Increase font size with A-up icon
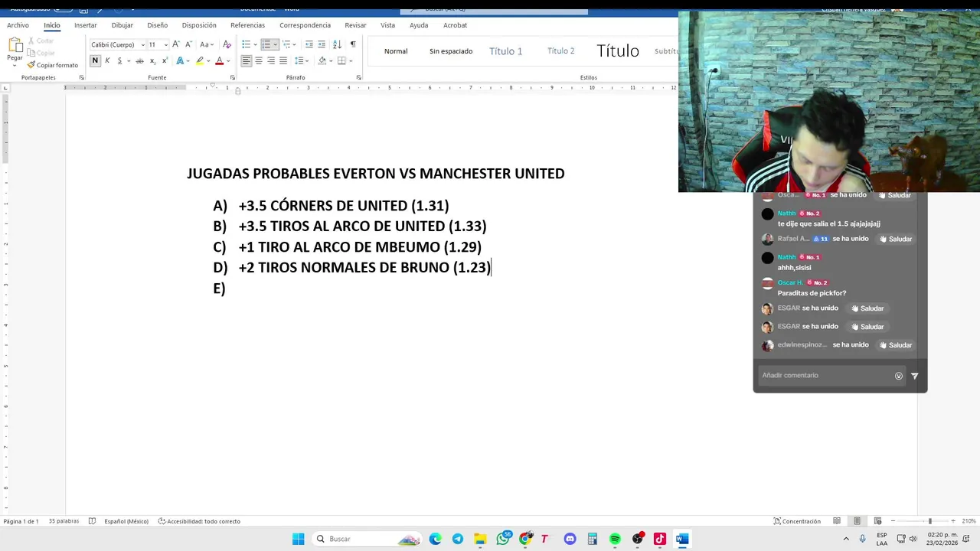980x551 pixels. 176,44
